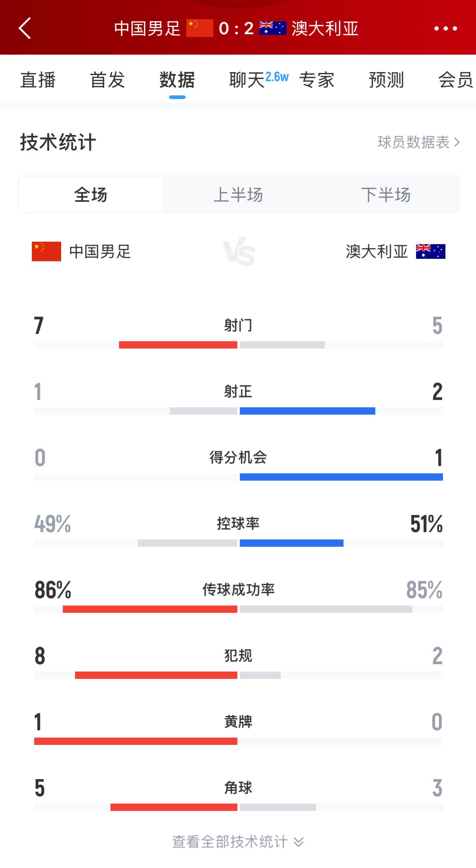The image size is (476, 868).
Task: Tap the Australia flag in header
Action: click(273, 28)
